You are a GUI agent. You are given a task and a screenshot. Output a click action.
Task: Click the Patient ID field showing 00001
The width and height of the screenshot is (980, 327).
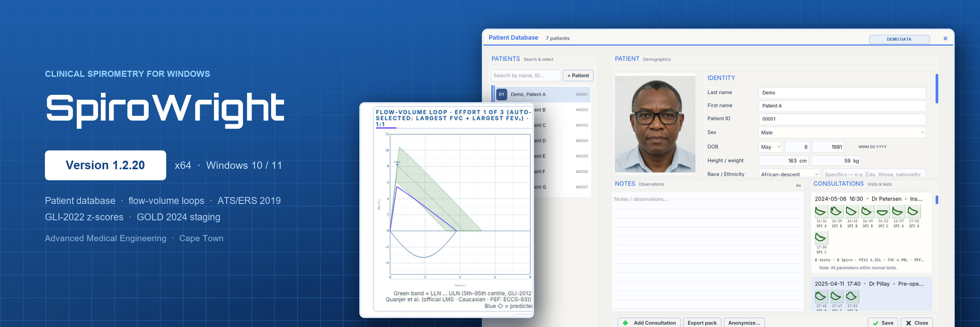click(842, 119)
